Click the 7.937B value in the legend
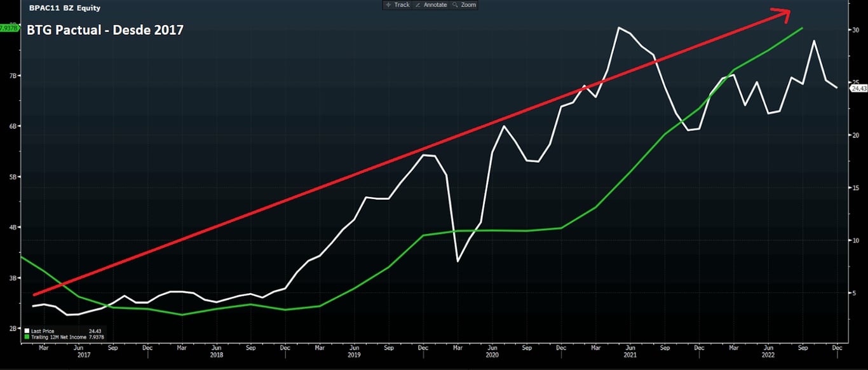The width and height of the screenshot is (868, 370). point(97,337)
